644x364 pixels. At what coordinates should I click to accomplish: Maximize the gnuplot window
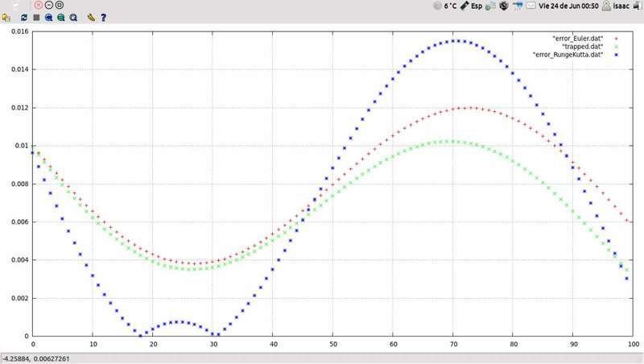(60, 5)
